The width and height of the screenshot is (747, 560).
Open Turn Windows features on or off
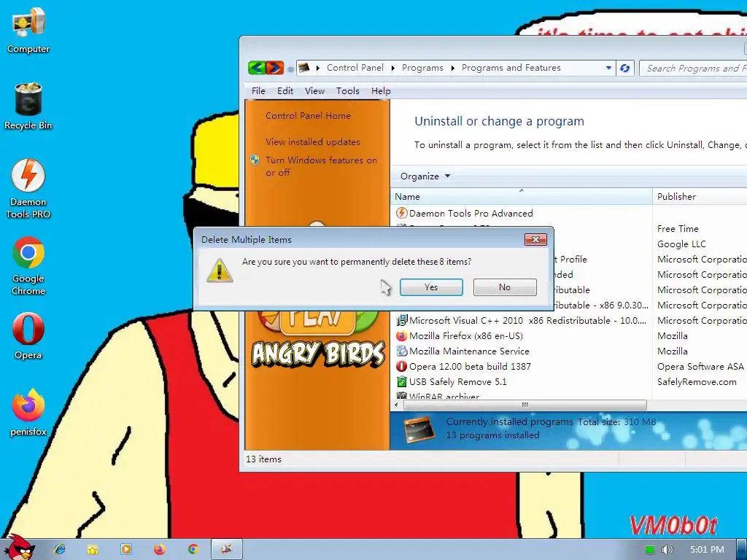[x=321, y=166]
